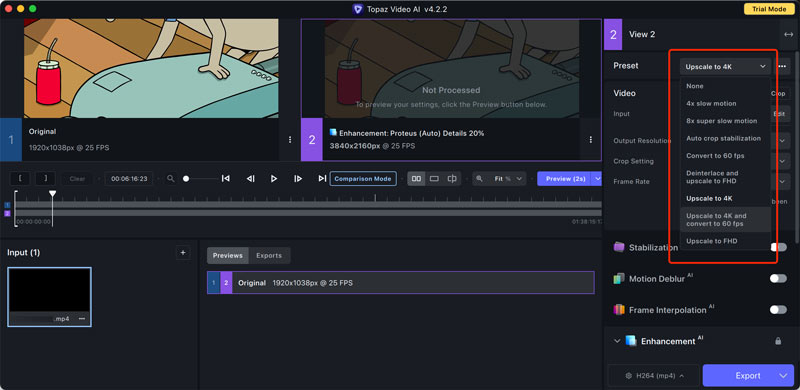The height and width of the screenshot is (390, 800).
Task: Select Upscale to 4K and convert to 60 fps
Action: (725, 220)
